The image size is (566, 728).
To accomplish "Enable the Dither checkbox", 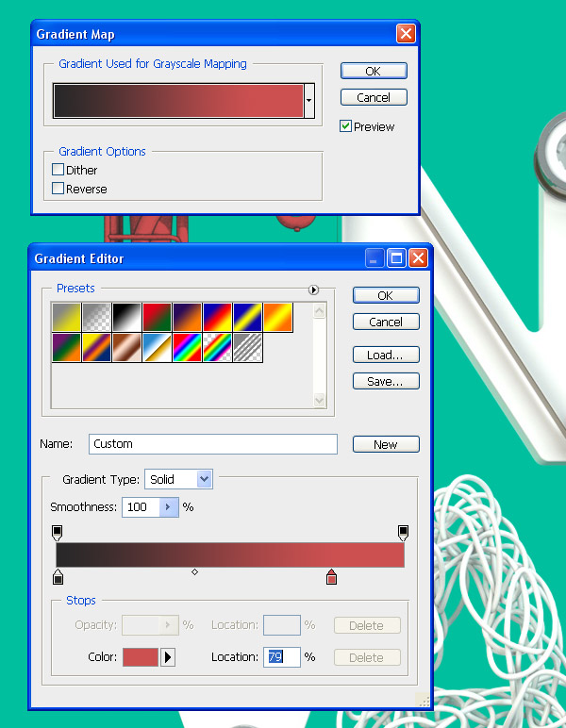I will pyautogui.click(x=58, y=170).
